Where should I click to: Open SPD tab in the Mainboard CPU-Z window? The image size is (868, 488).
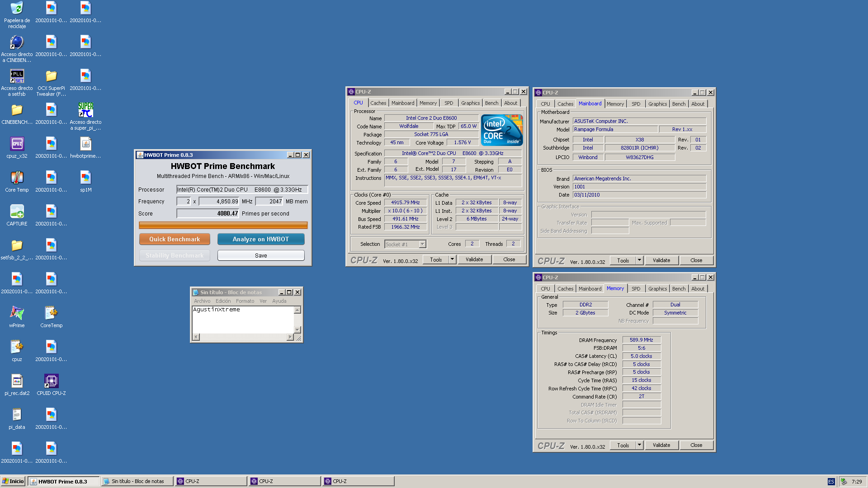pos(636,104)
